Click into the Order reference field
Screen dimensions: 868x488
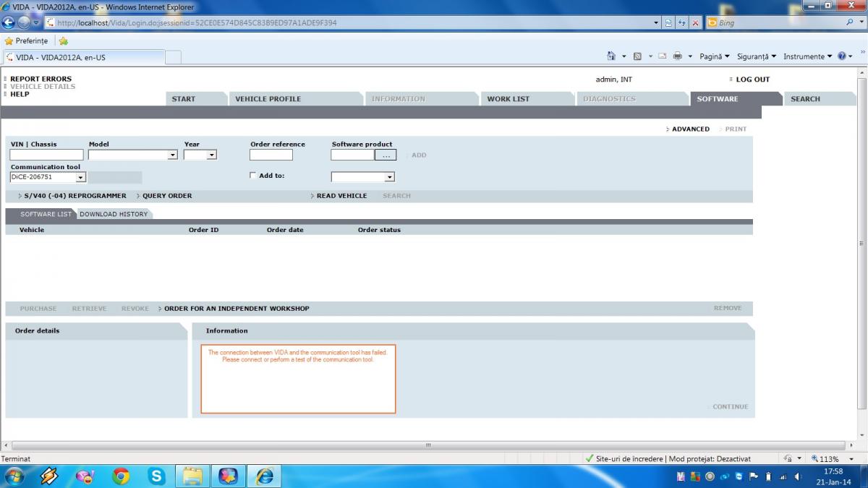271,155
